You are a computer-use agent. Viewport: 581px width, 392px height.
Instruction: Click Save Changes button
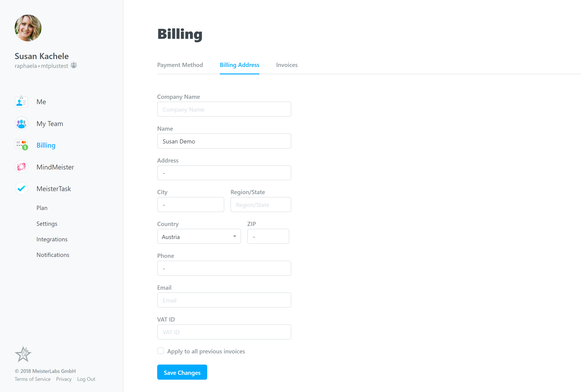tap(182, 372)
